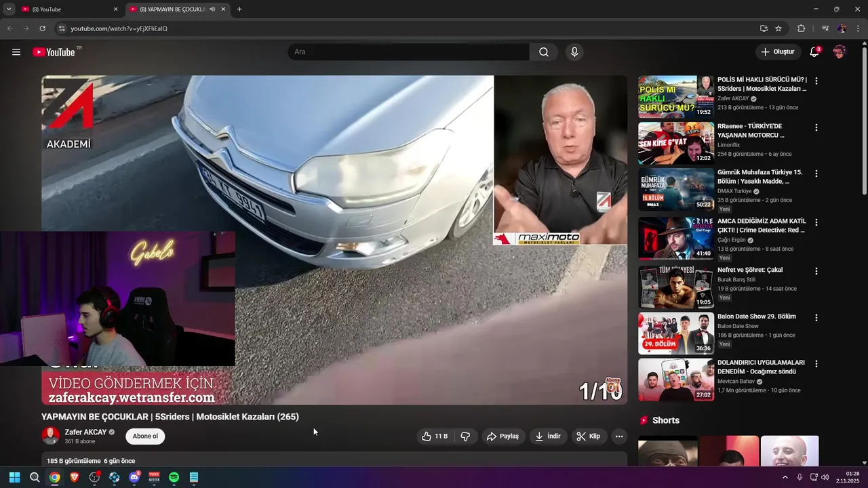
Task: Open the YouTube notifications bell
Action: (814, 52)
